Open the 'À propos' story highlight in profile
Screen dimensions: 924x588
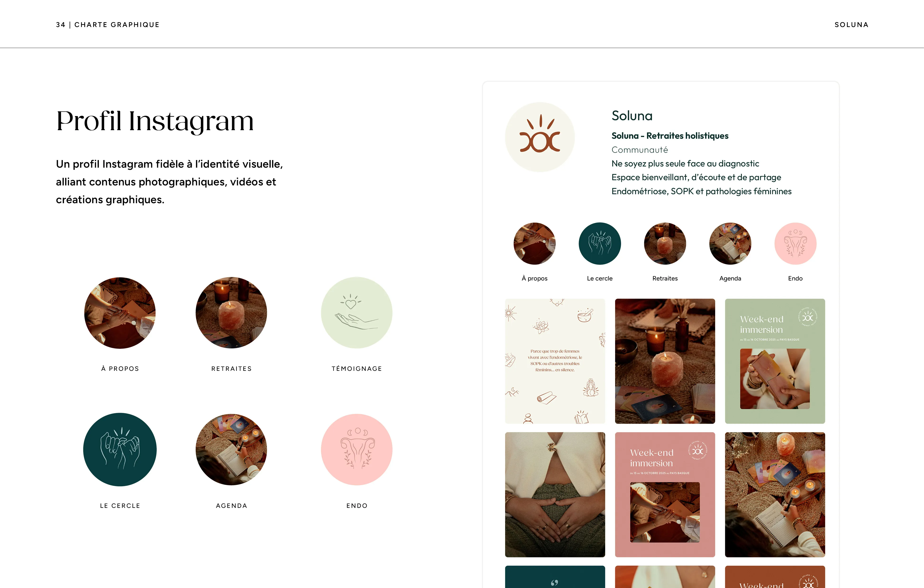535,243
